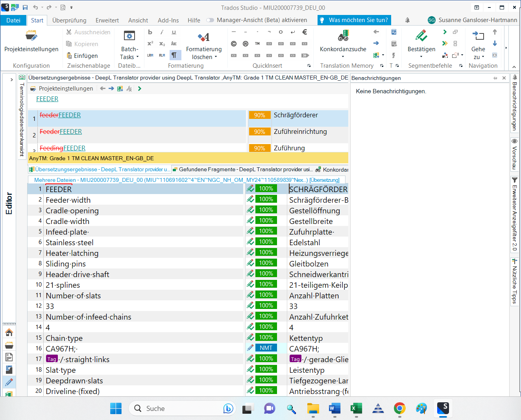Apply bold formatting in ribbon

pos(150,32)
